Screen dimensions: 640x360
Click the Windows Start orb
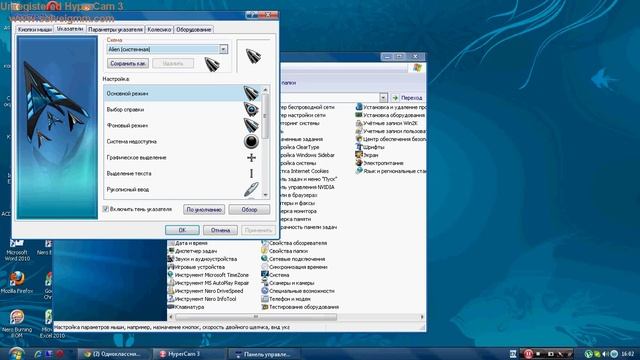click(16, 353)
